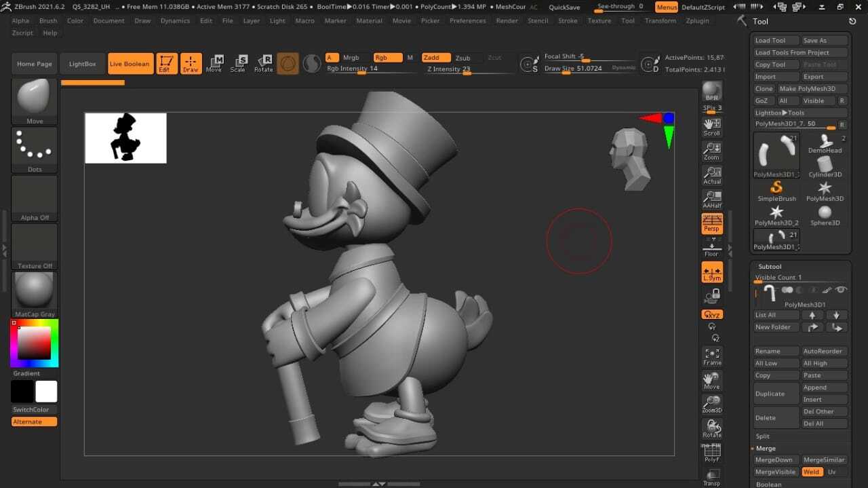The width and height of the screenshot is (868, 488).
Task: Click the Zoom3D navigation icon
Action: coord(712,405)
